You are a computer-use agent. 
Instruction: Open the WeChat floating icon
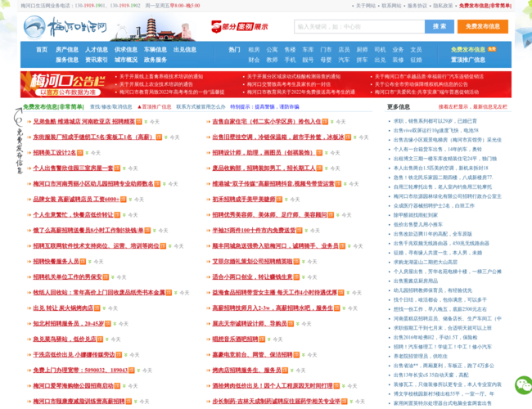coord(524,385)
